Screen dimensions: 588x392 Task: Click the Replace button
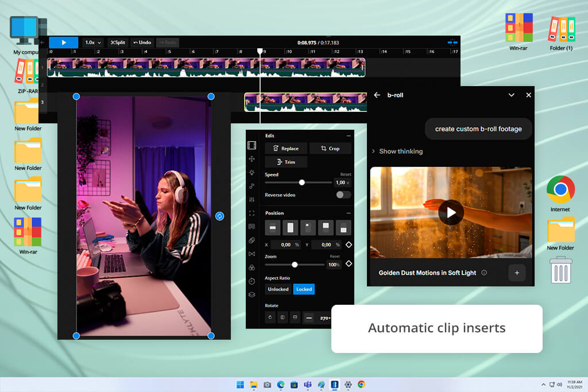286,149
